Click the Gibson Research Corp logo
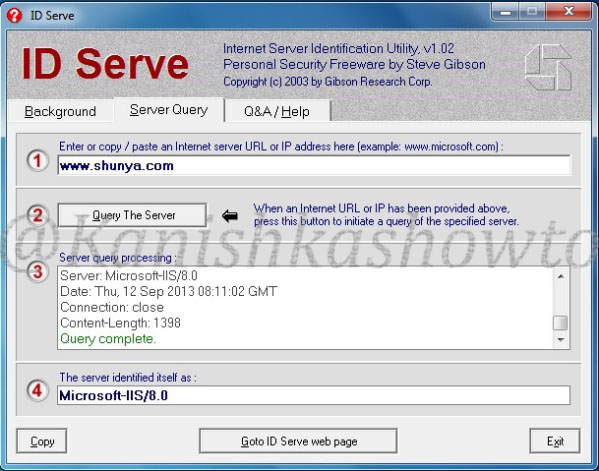Image resolution: width=599 pixels, height=471 pixels. tap(548, 68)
